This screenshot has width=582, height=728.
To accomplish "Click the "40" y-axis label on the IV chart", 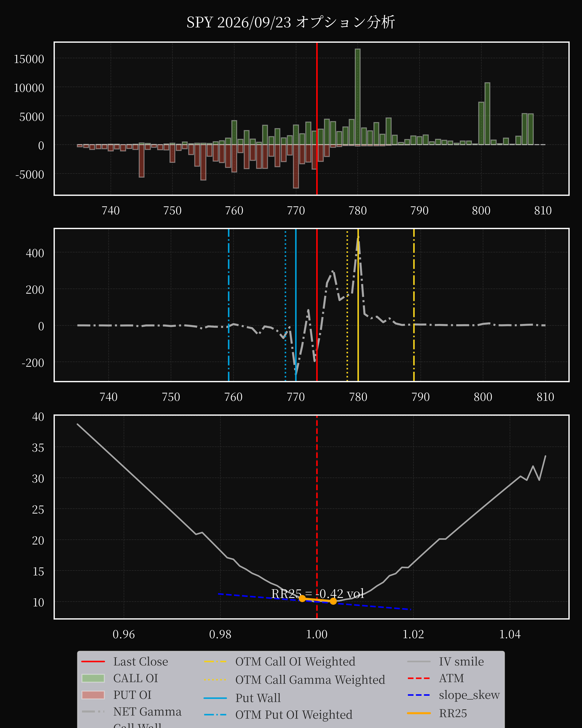I will 38,417.
